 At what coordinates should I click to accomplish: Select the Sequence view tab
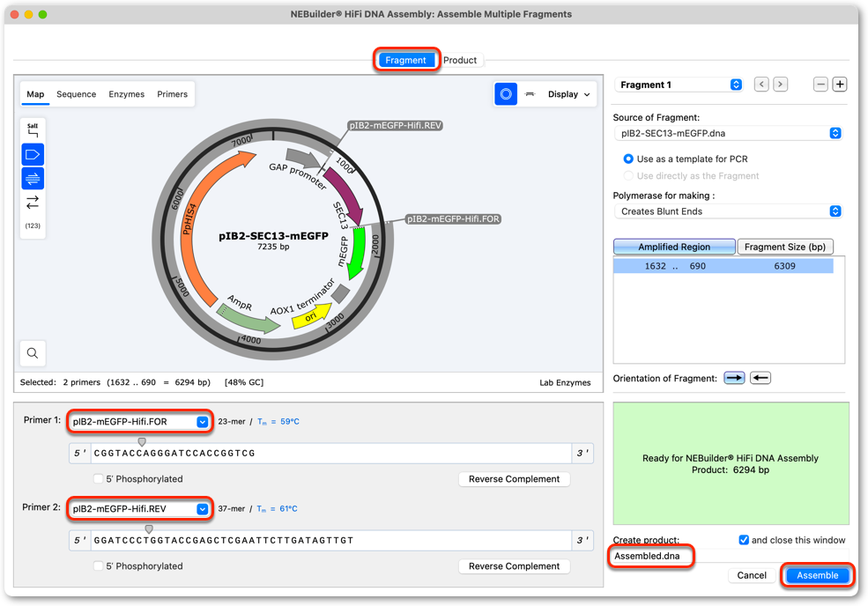77,94
